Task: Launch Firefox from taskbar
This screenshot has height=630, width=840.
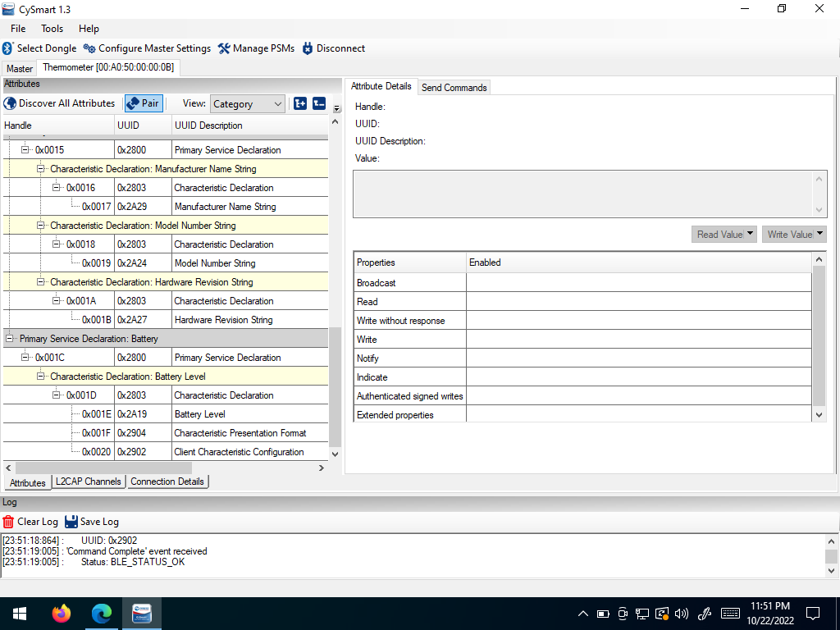Action: (61, 614)
